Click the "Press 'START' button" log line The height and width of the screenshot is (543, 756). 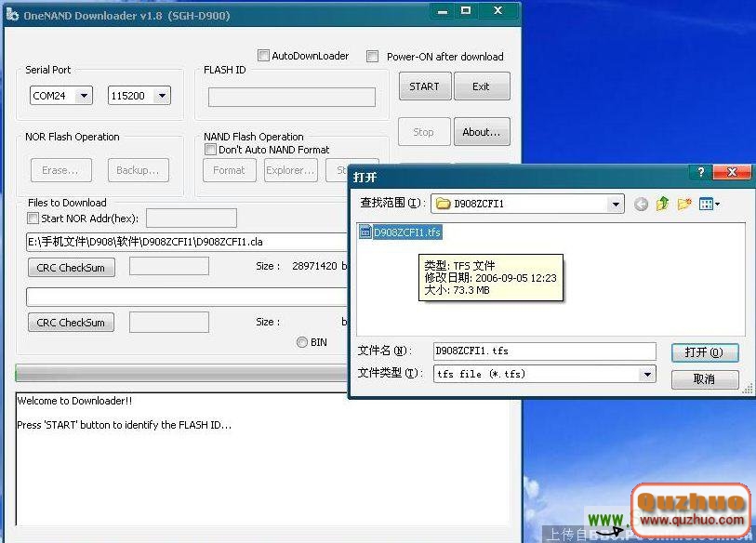(x=125, y=425)
